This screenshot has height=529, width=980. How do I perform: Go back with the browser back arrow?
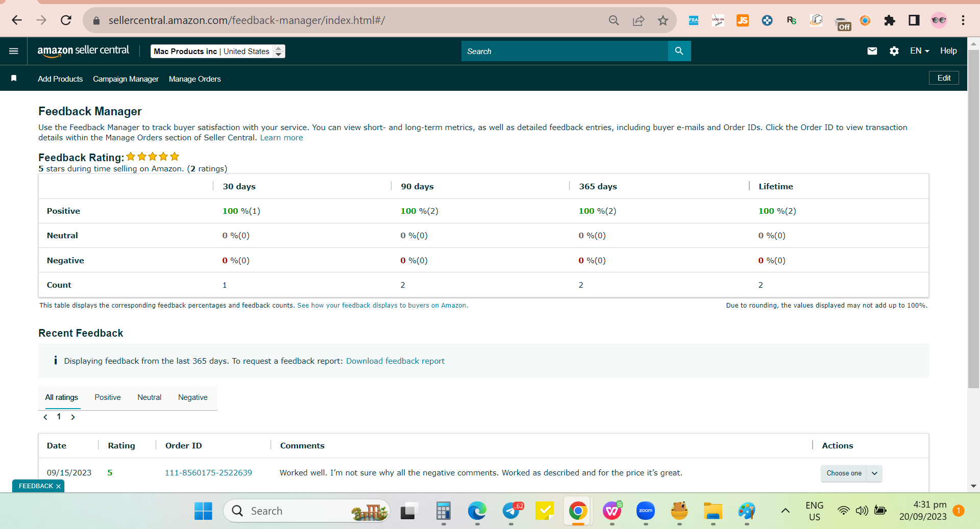tap(17, 20)
